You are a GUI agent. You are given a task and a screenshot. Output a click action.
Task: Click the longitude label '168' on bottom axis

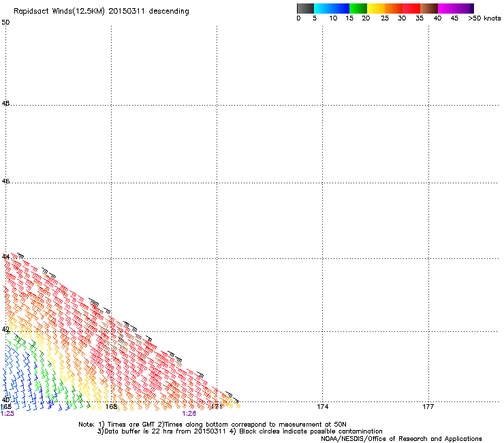(x=112, y=407)
